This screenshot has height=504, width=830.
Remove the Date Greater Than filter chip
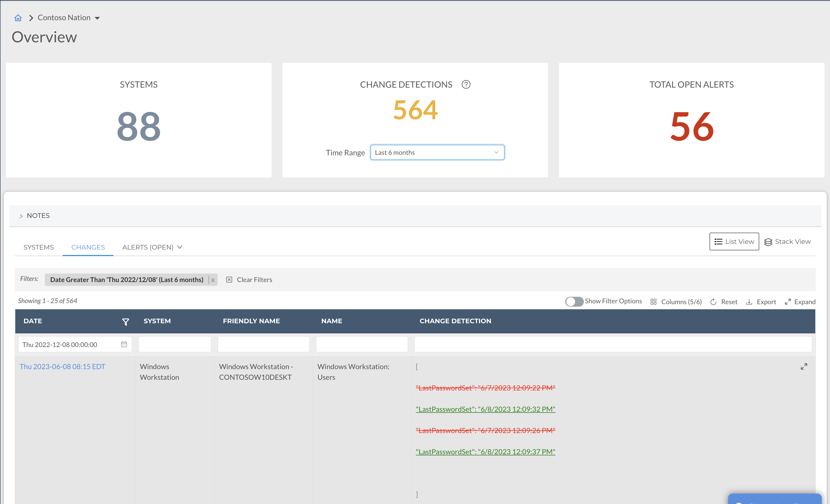point(213,280)
